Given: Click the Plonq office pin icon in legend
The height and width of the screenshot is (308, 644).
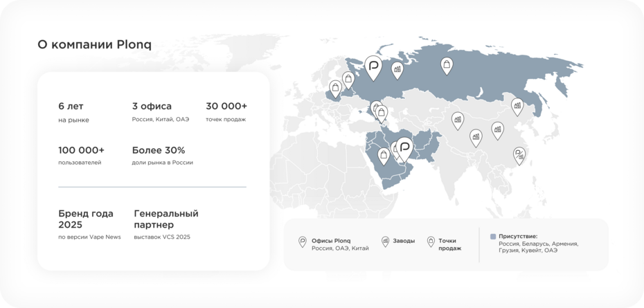Looking at the screenshot, I should click(303, 242).
